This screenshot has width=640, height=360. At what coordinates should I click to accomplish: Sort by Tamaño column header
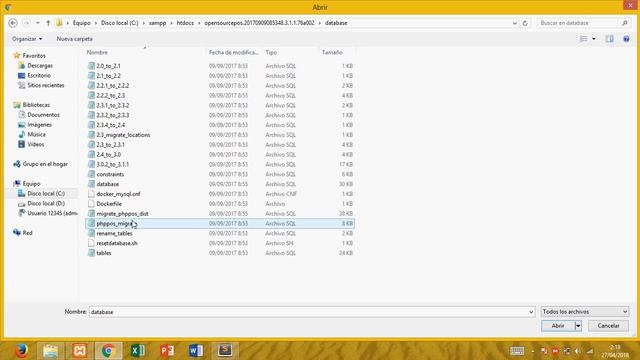[x=332, y=52]
